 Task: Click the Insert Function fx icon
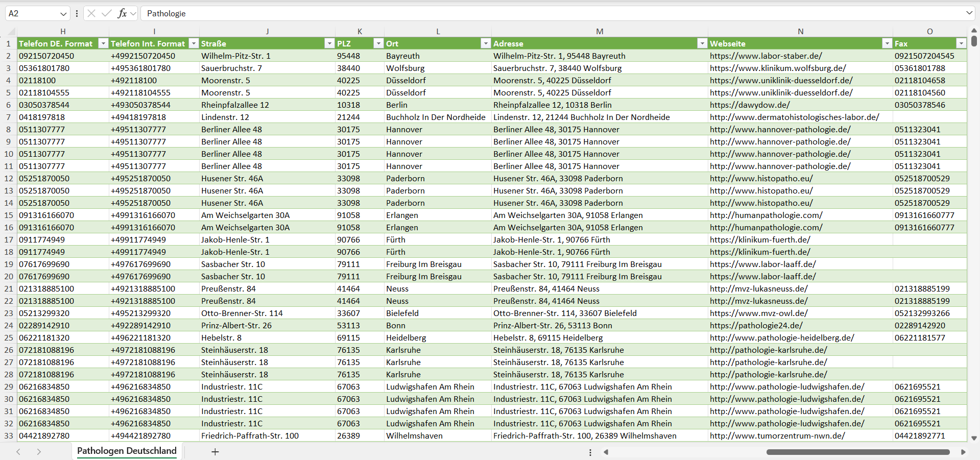pyautogui.click(x=122, y=13)
